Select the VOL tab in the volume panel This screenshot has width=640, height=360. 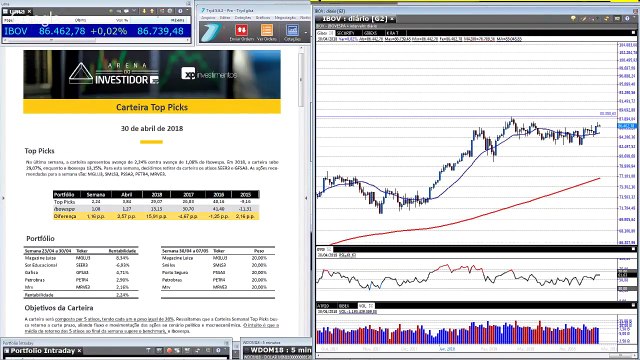(x=366, y=306)
